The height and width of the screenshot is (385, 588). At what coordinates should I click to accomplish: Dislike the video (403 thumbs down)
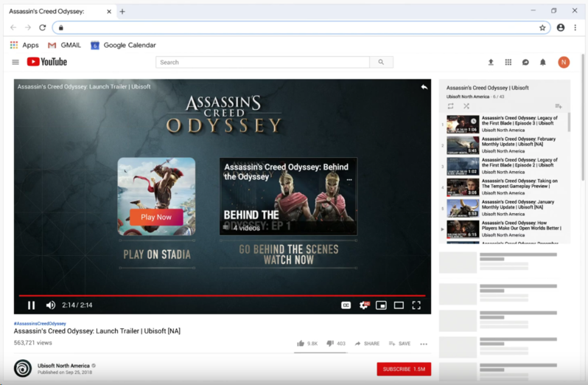pyautogui.click(x=335, y=344)
